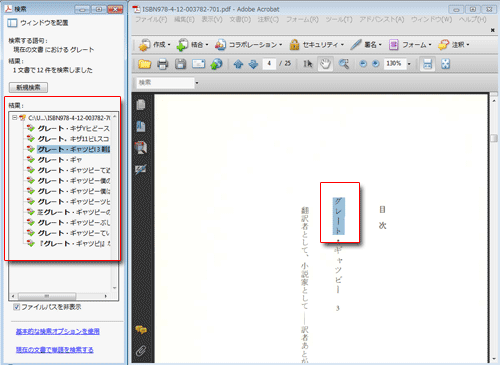Close the document with the small x
Image resolution: width=500 pixels, height=365 pixels.
click(x=493, y=30)
